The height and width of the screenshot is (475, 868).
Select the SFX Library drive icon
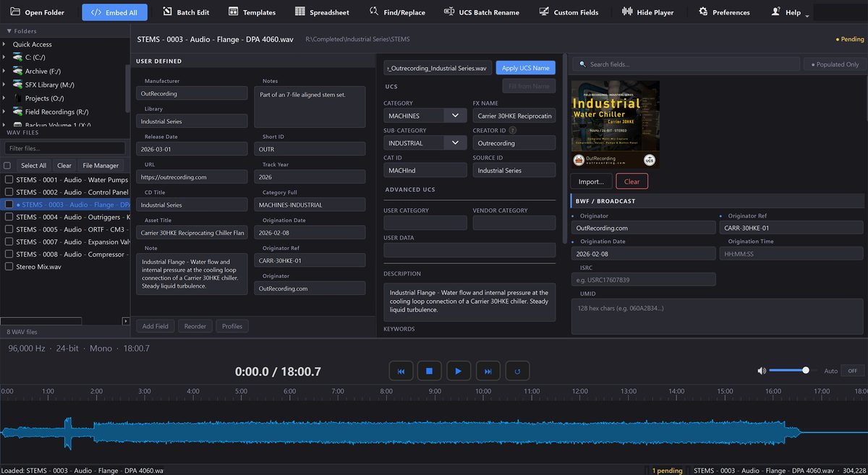pos(17,85)
